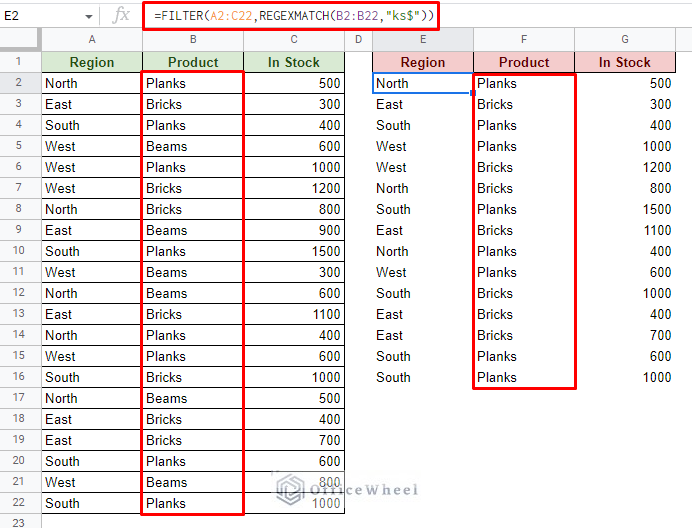Select column A header
692x528 pixels.
pyautogui.click(x=92, y=39)
